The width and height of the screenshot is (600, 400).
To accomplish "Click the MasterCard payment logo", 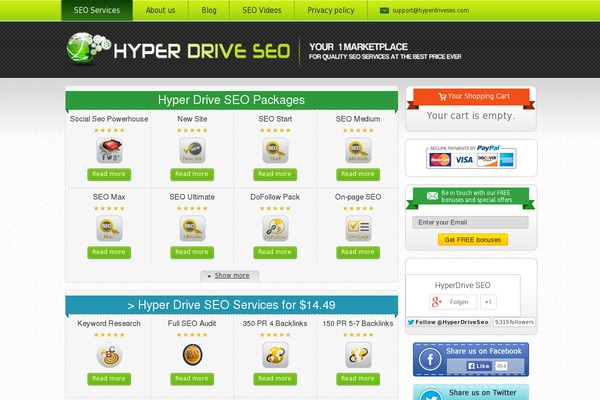I will 440,160.
